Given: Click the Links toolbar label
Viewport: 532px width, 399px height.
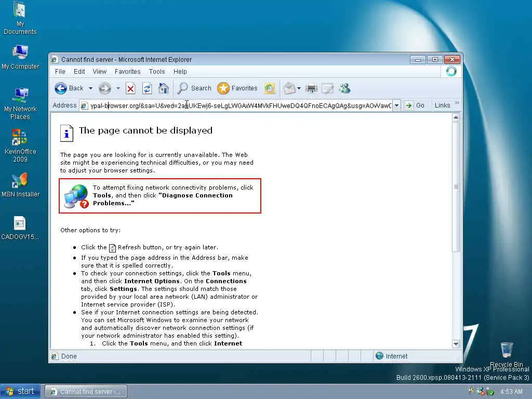Looking at the screenshot, I should point(442,105).
